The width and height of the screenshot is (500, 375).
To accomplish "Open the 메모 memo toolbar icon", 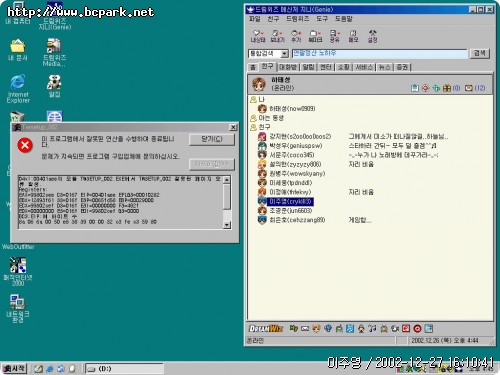I will (x=353, y=36).
